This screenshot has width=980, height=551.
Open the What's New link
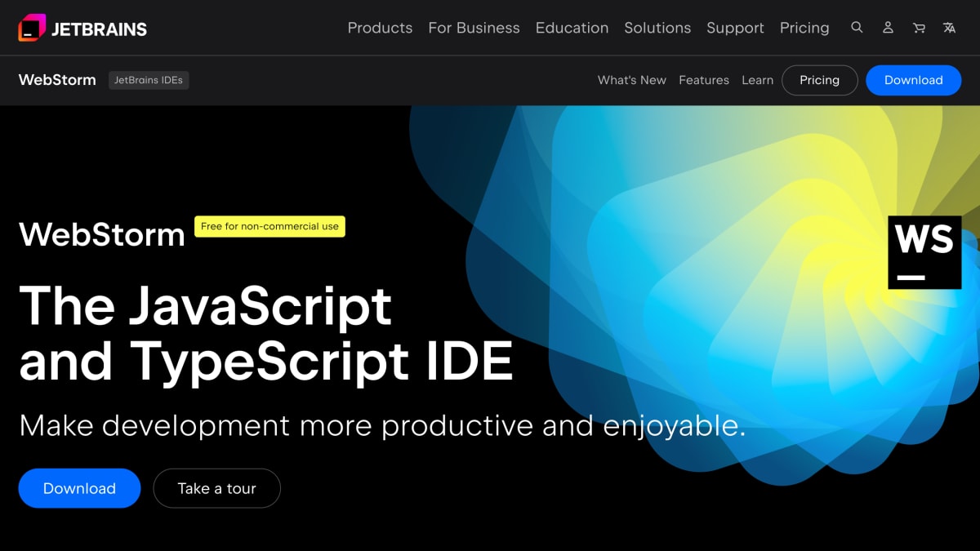(x=632, y=80)
